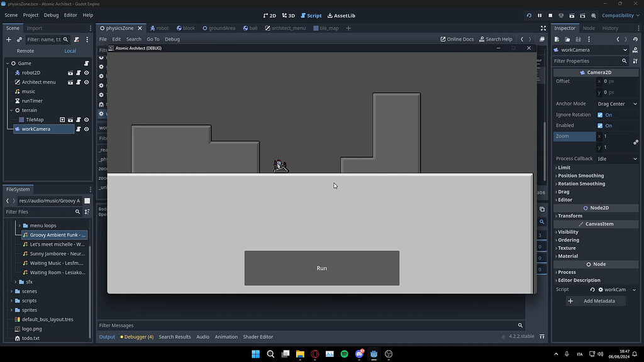This screenshot has height=362, width=644.
Task: Instantiate a child scene with the link icon
Action: (19, 40)
